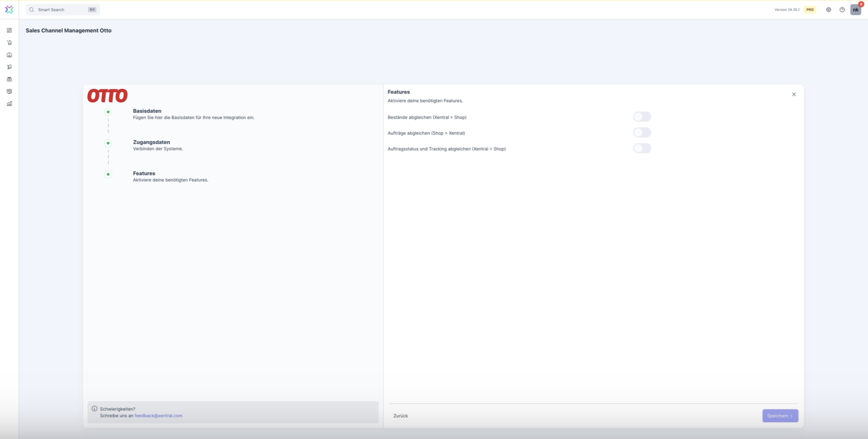Open the help question mark icon
The width and height of the screenshot is (868, 439).
click(842, 10)
